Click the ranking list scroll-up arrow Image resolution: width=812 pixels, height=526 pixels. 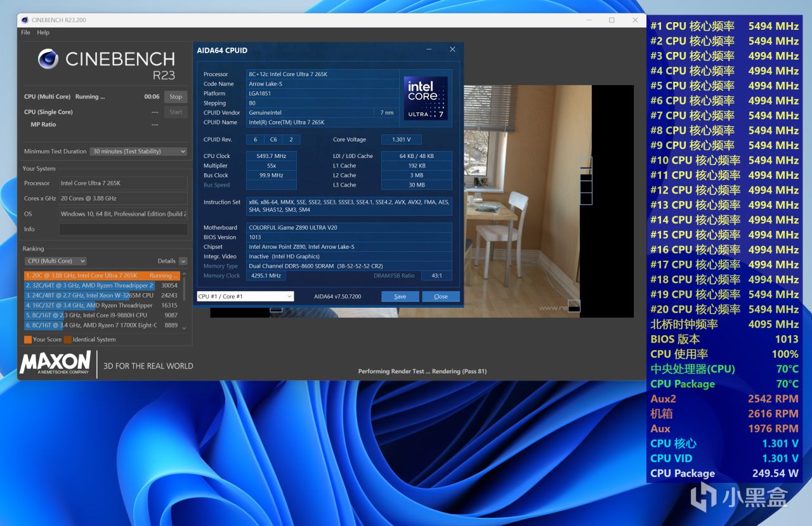point(185,275)
